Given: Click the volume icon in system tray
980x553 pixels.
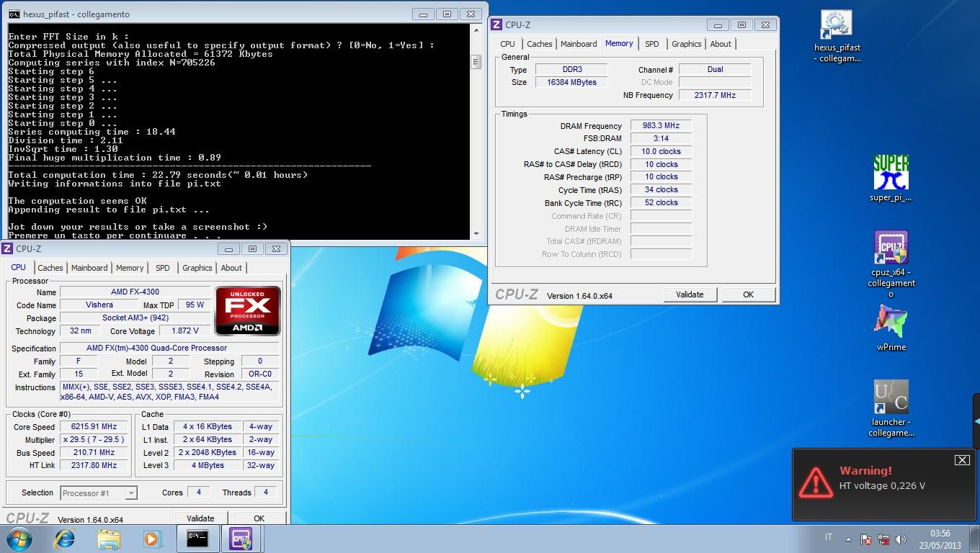Looking at the screenshot, I should click(900, 539).
